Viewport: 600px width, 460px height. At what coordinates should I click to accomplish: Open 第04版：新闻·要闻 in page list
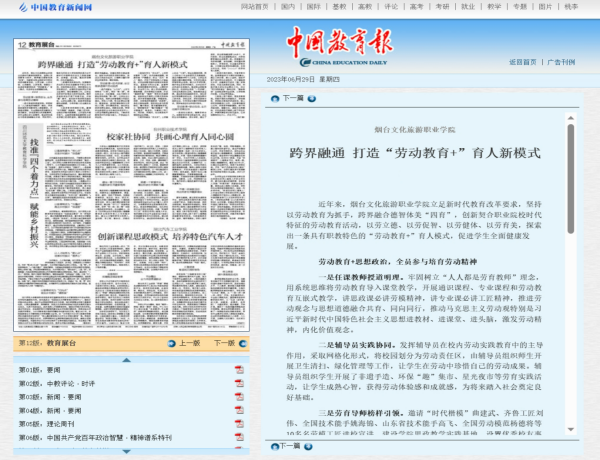50,411
